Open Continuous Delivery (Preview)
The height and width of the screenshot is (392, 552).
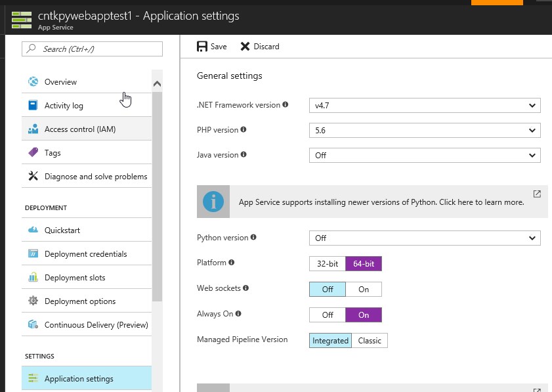click(x=87, y=324)
